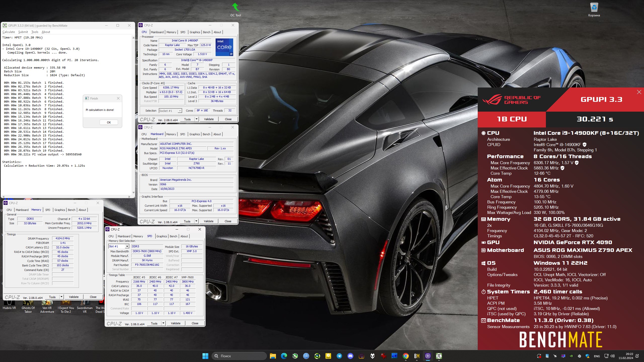This screenshot has width=644, height=362.
Task: Open the Tools menu in GPUPI
Action: 35,32
